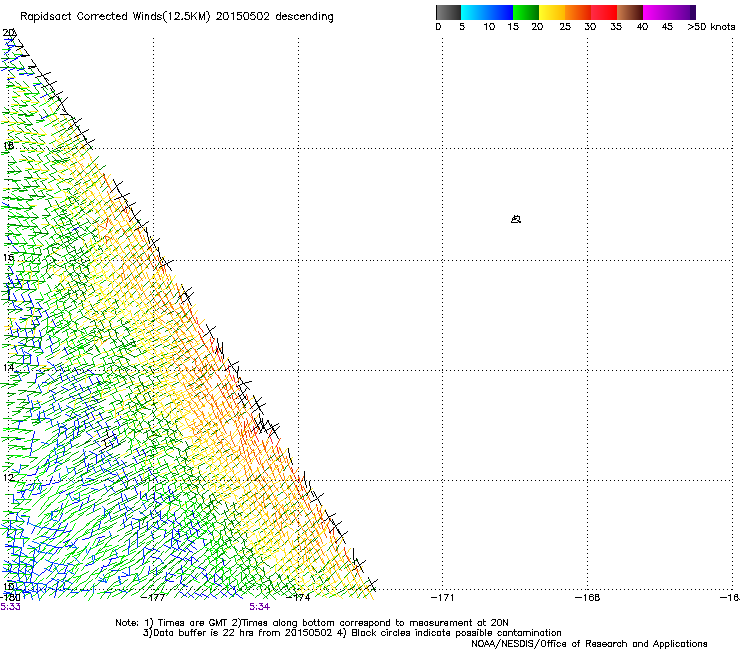Image resolution: width=740 pixels, height=650 pixels.
Task: Click note 'Data buffer is 22 hrs from 20150502'
Action: pos(242,633)
